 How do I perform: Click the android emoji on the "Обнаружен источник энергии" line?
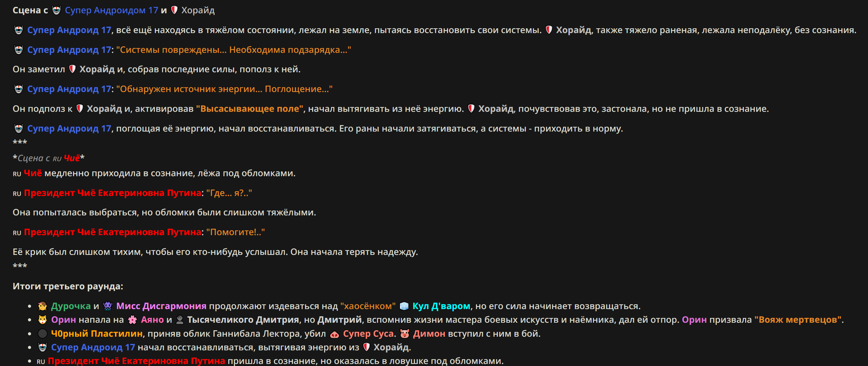pos(18,89)
